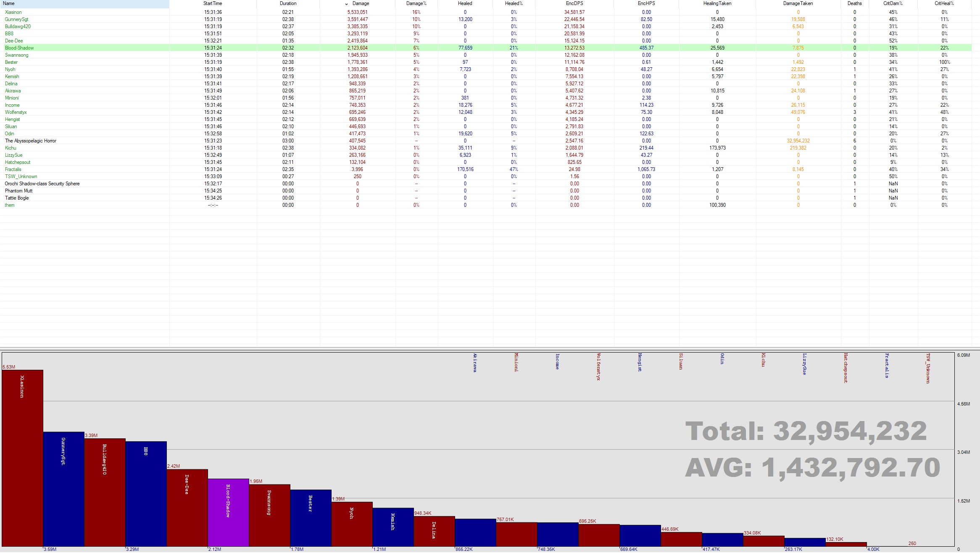Click the purple Blood-Shadow bar in the chart
Screen dimensions: 980x553
pyautogui.click(x=228, y=513)
